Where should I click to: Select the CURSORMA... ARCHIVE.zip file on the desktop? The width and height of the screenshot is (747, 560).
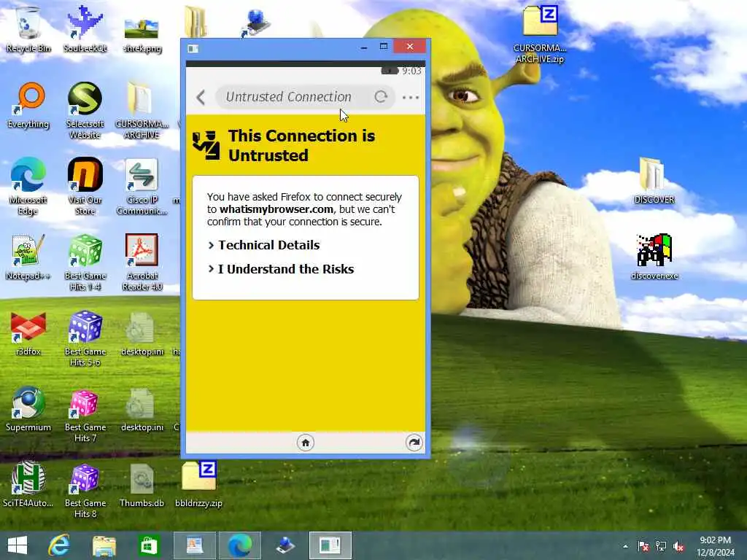[540, 34]
